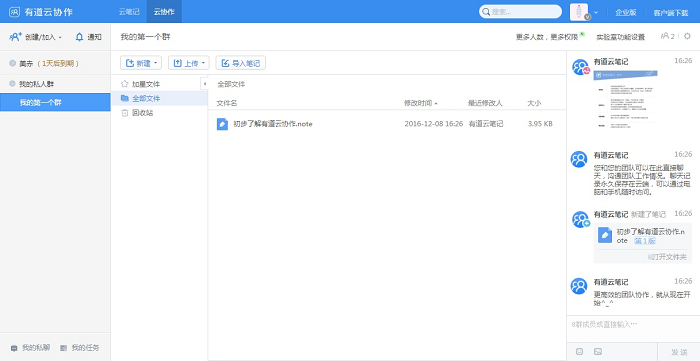Sort by 文件名 column header
700x361 pixels.
point(227,103)
